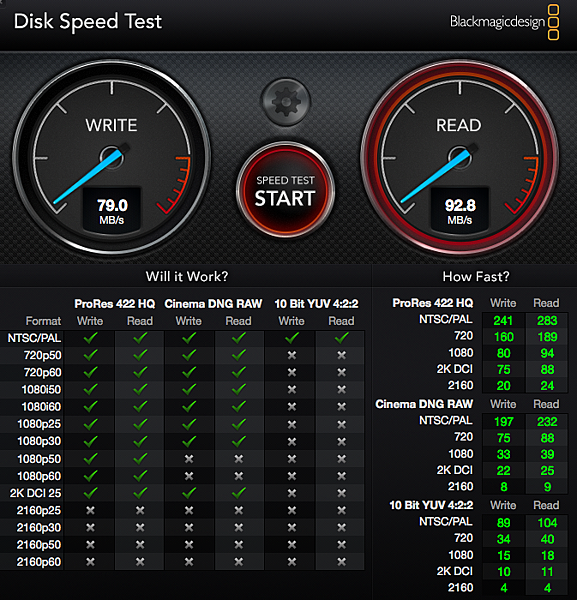This screenshot has width=577, height=600.
Task: Click Cinema DNG NTSC/PAL read value 232
Action: (547, 422)
